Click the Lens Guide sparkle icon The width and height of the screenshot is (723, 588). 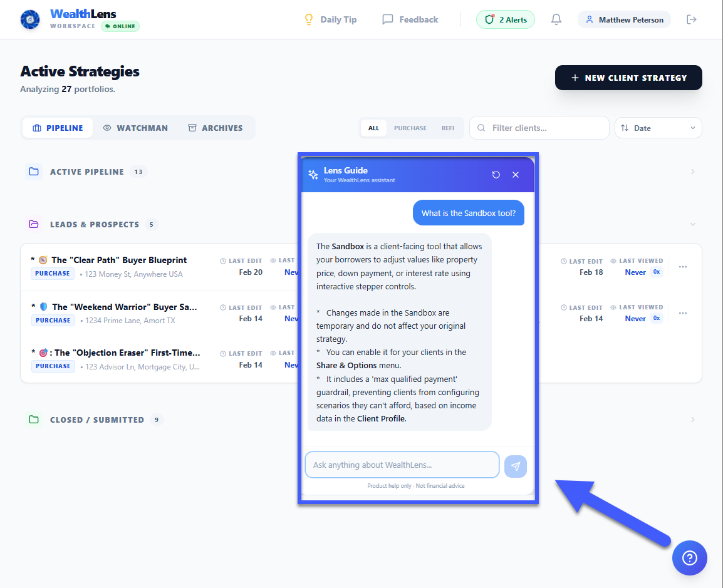313,175
